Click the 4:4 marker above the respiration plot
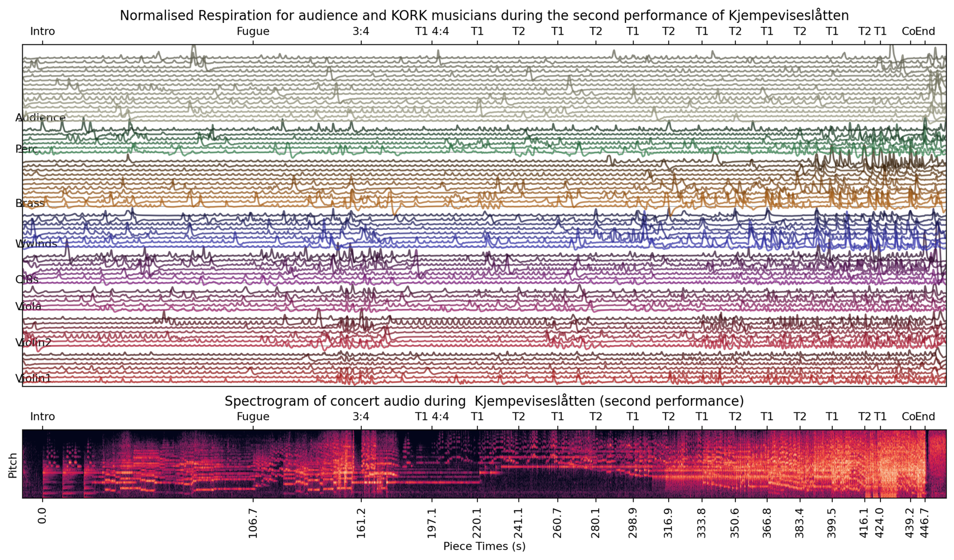Screen dimensions: 954x560 click(x=440, y=31)
